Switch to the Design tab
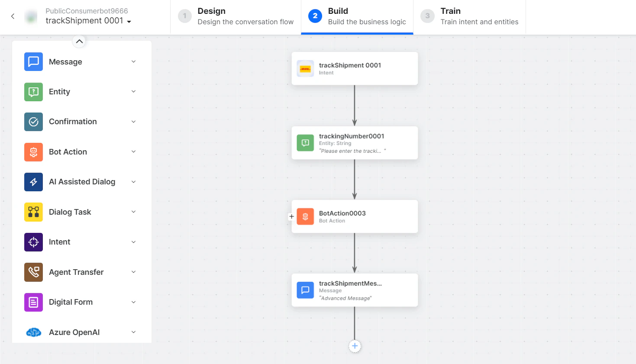This screenshot has width=636, height=364. click(236, 16)
